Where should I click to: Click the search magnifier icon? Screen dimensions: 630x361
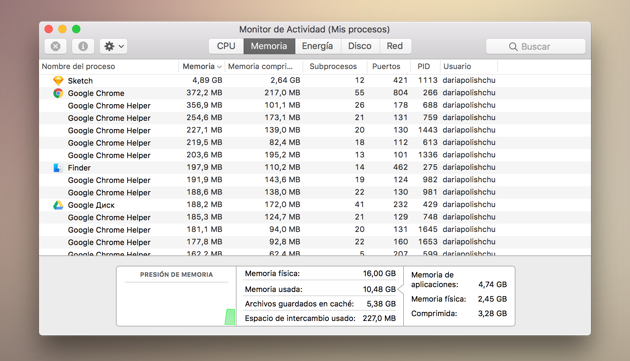tap(513, 47)
